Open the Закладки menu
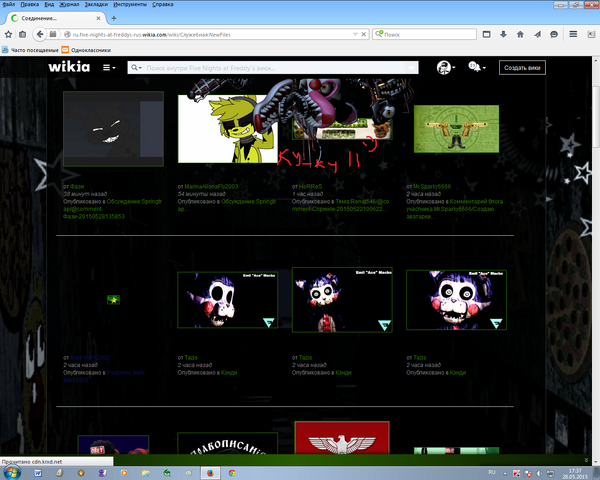Viewport: 600px width, 480px height. tap(96, 4)
